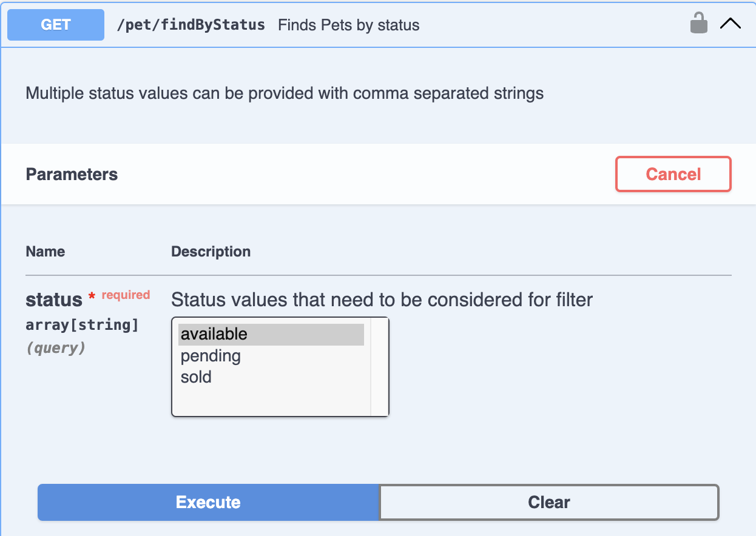
Task: Click the 'Finds Pets by status' summary
Action: [x=349, y=25]
